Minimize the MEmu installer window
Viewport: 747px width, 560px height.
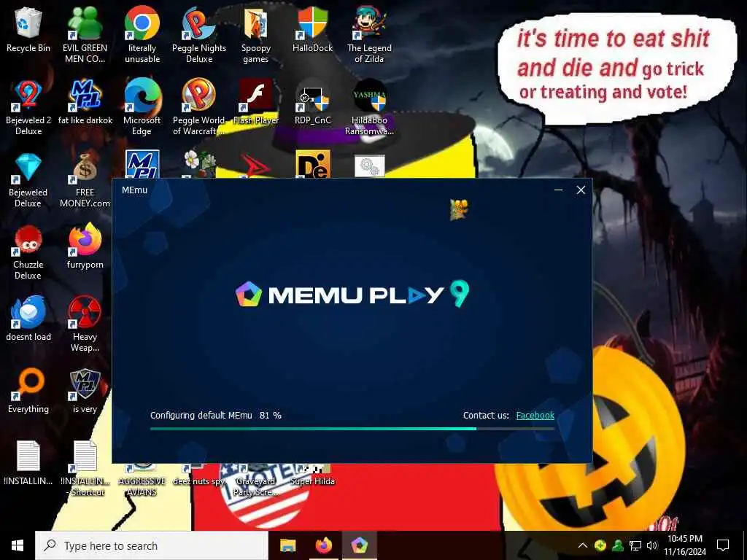point(558,190)
